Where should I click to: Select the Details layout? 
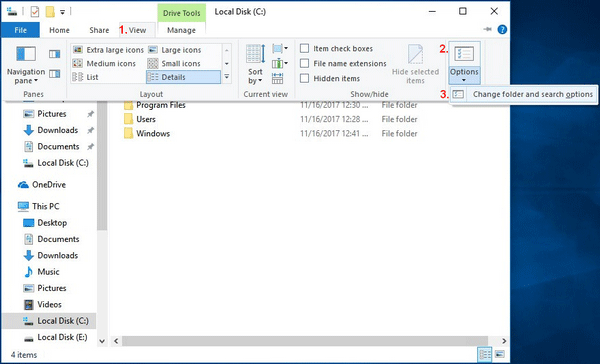click(x=183, y=77)
